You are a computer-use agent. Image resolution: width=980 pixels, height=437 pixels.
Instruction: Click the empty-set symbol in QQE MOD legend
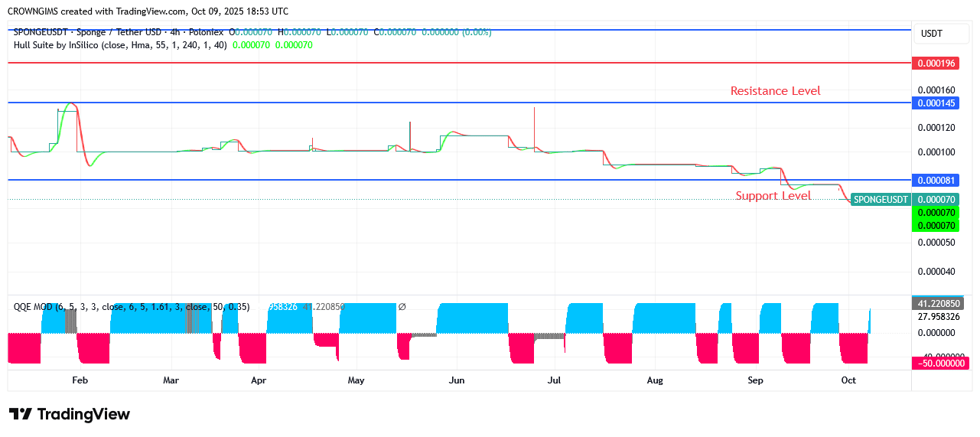click(402, 307)
